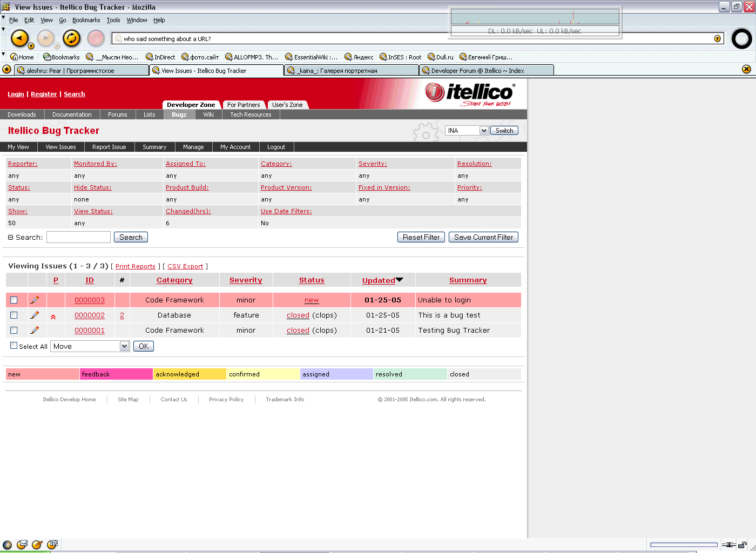This screenshot has height=553, width=756.
Task: Confirm the bulk action with OK
Action: [144, 346]
